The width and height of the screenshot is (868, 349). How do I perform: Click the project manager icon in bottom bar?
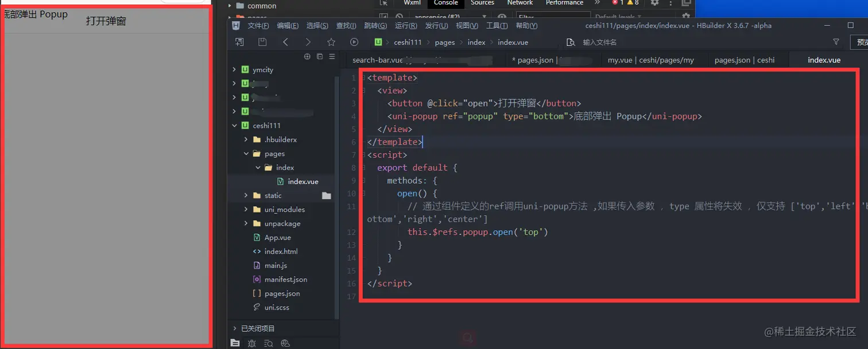tap(235, 343)
